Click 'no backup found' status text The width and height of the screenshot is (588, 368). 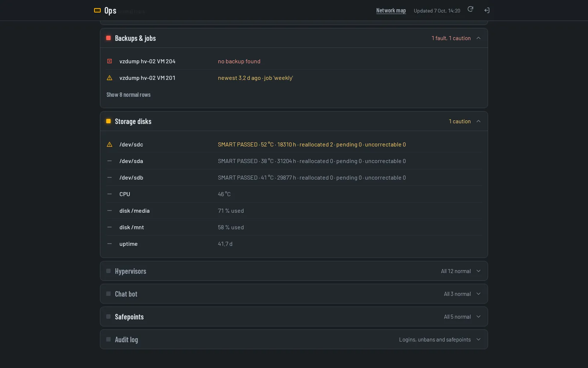pyautogui.click(x=239, y=61)
